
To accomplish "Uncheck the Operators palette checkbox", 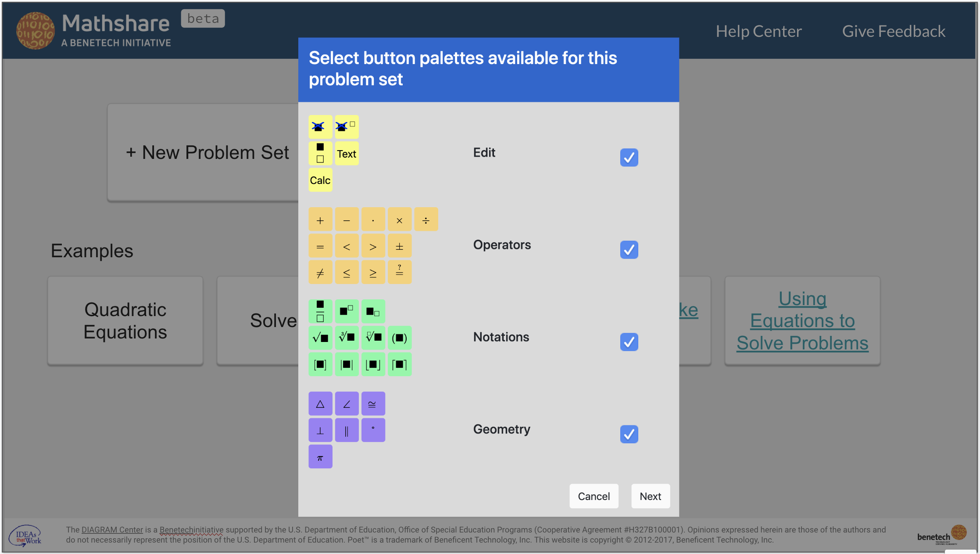I will pos(629,249).
